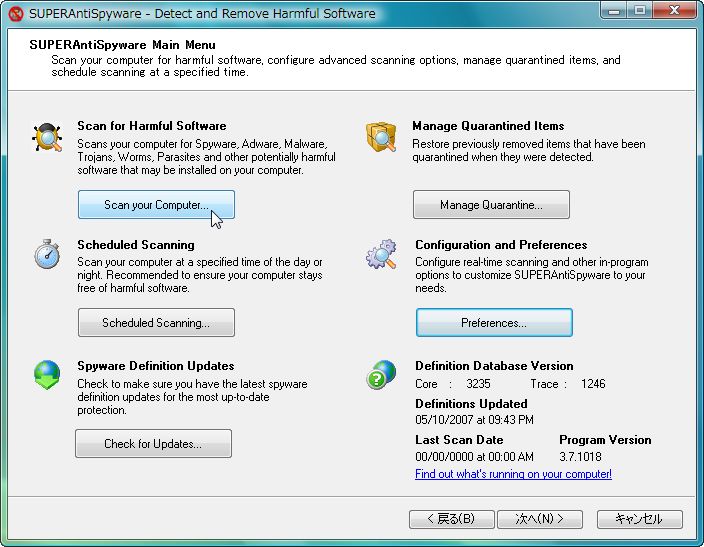Click the '05/10/2007 at 09:43 PM' text
Image resolution: width=704 pixels, height=547 pixels.
[x=474, y=419]
